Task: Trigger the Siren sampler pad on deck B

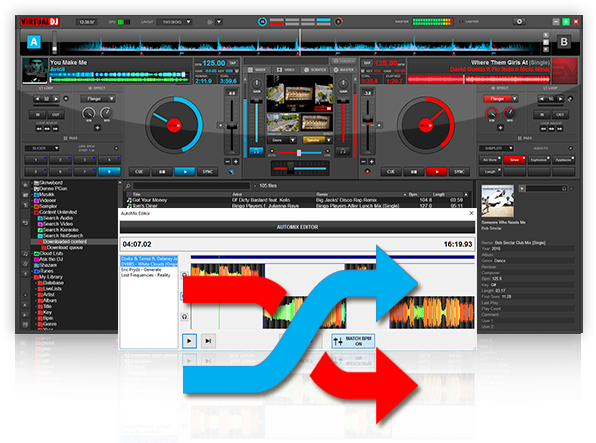Action: pos(515,160)
